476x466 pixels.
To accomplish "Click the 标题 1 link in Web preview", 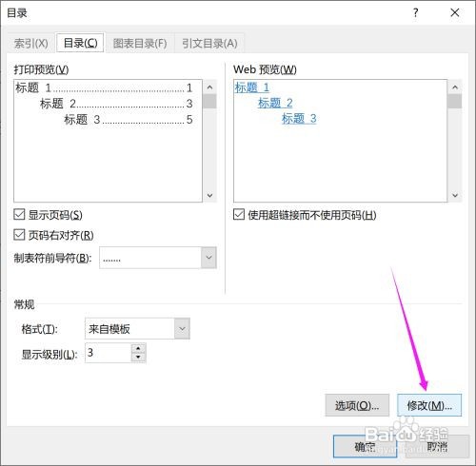I will coord(252,87).
